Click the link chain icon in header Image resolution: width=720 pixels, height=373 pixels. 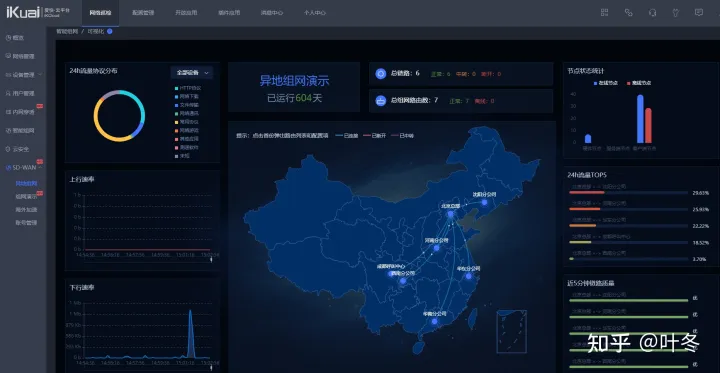point(629,13)
